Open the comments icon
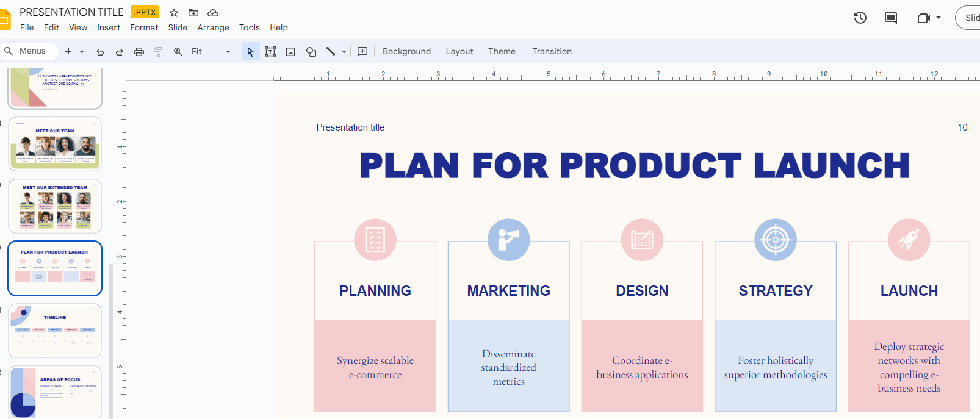This screenshot has height=419, width=980. 891,18
